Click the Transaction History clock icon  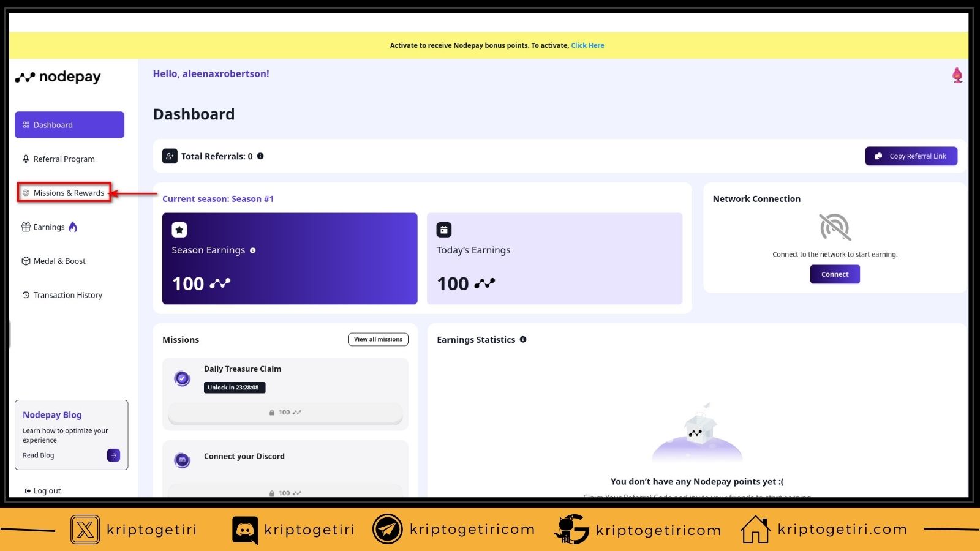(x=26, y=295)
